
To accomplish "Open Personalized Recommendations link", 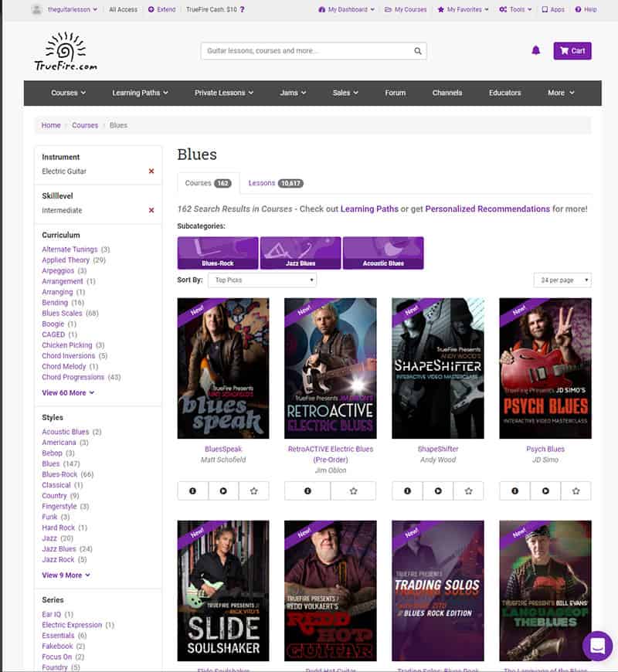I will (487, 209).
